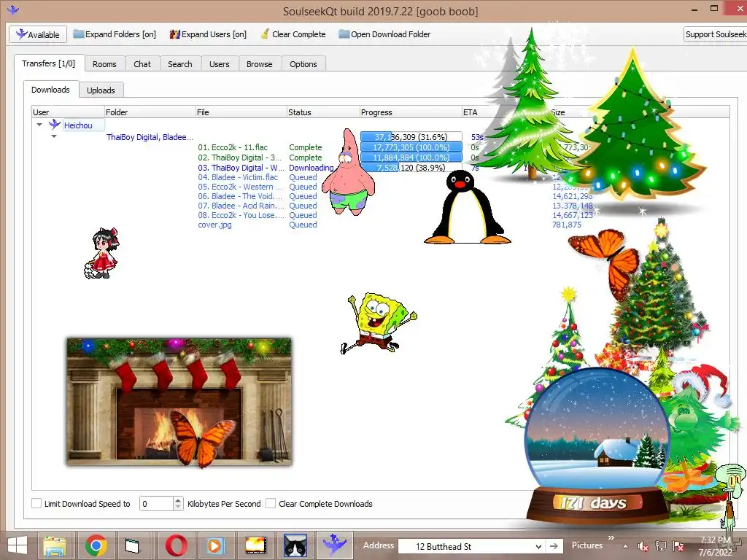The height and width of the screenshot is (560, 747).
Task: Click the Available status button
Action: (x=38, y=34)
